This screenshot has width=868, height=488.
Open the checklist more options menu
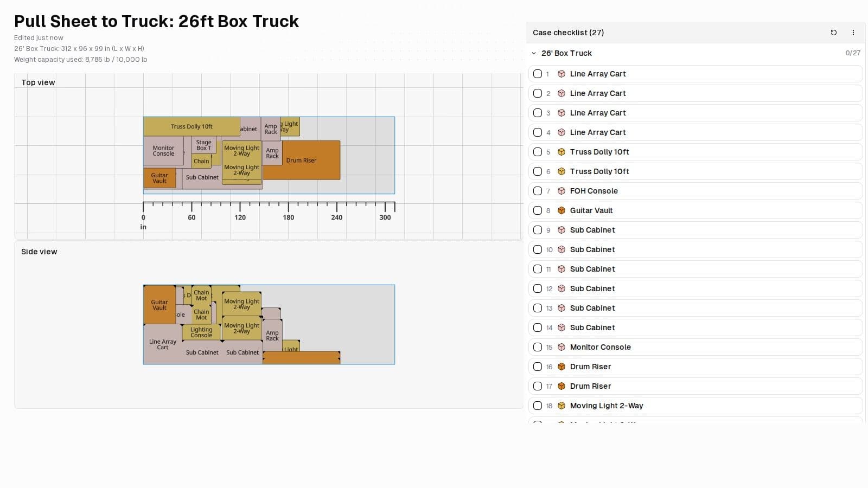853,33
